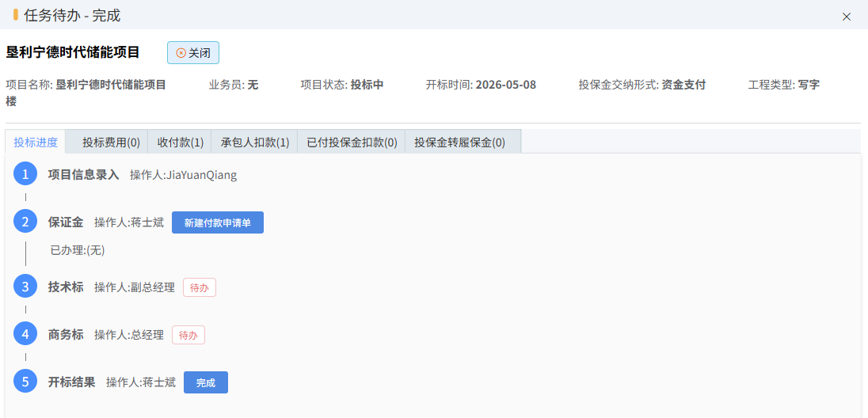Click the 项目信息录入 step label
868x418 pixels.
[x=83, y=175]
